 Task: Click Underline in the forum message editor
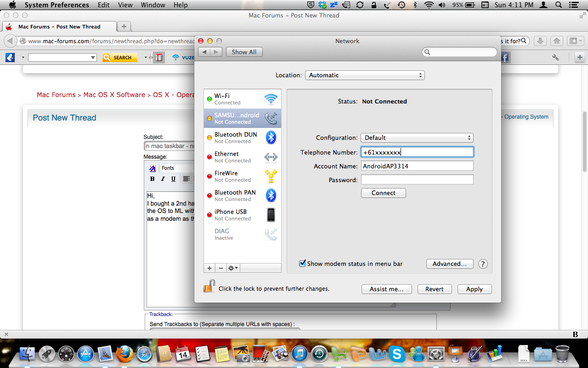pyautogui.click(x=173, y=179)
